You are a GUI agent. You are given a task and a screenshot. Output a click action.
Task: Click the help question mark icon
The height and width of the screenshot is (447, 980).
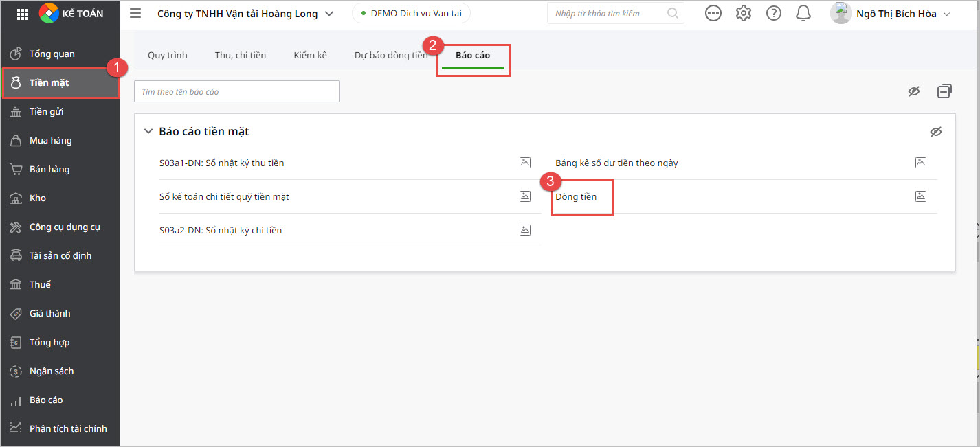(773, 13)
